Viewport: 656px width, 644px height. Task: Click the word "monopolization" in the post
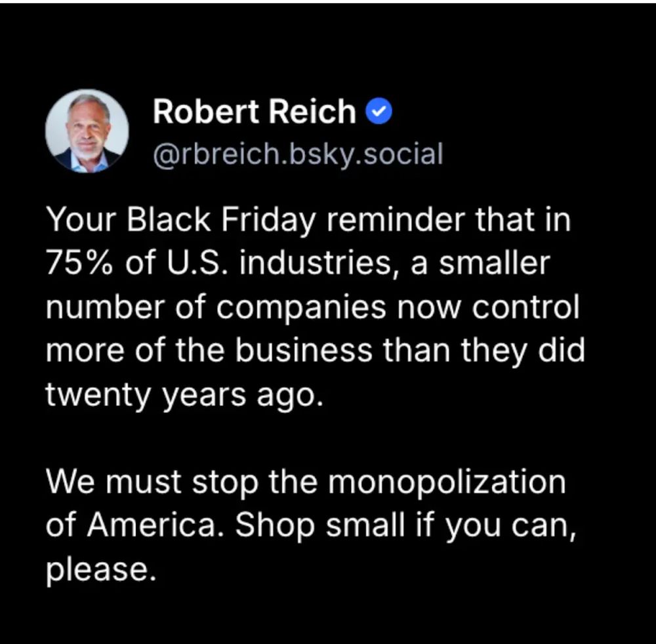click(446, 483)
